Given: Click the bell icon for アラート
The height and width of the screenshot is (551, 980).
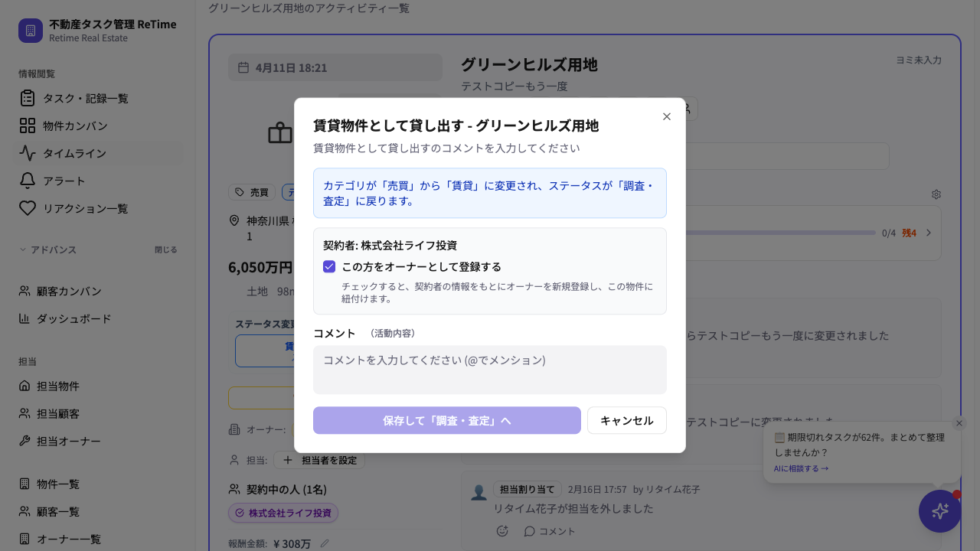Looking at the screenshot, I should pyautogui.click(x=28, y=181).
